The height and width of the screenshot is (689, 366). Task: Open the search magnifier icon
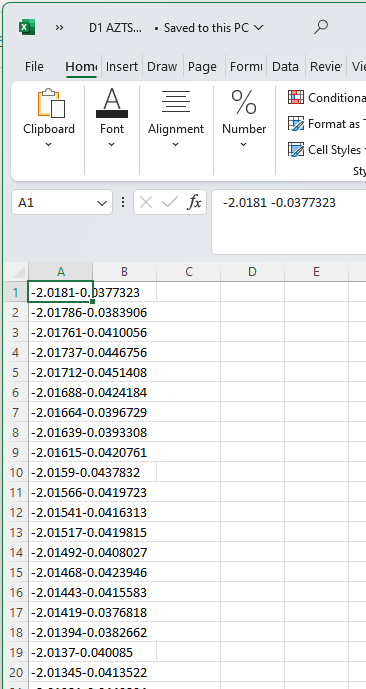321,27
